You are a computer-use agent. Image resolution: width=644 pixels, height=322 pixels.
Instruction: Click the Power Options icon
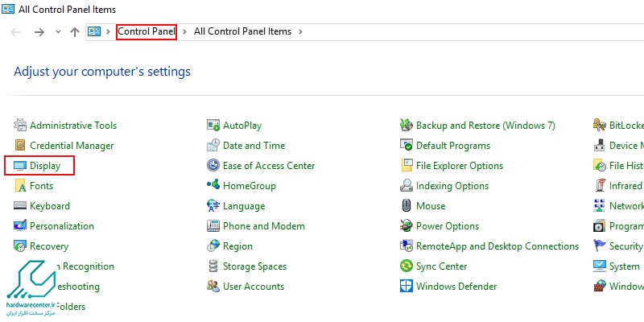tap(407, 226)
